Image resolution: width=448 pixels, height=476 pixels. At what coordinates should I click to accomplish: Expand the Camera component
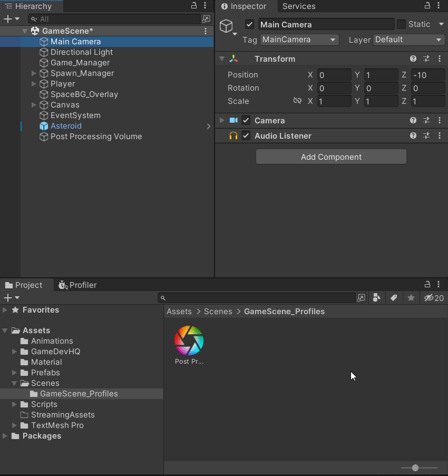coord(222,121)
